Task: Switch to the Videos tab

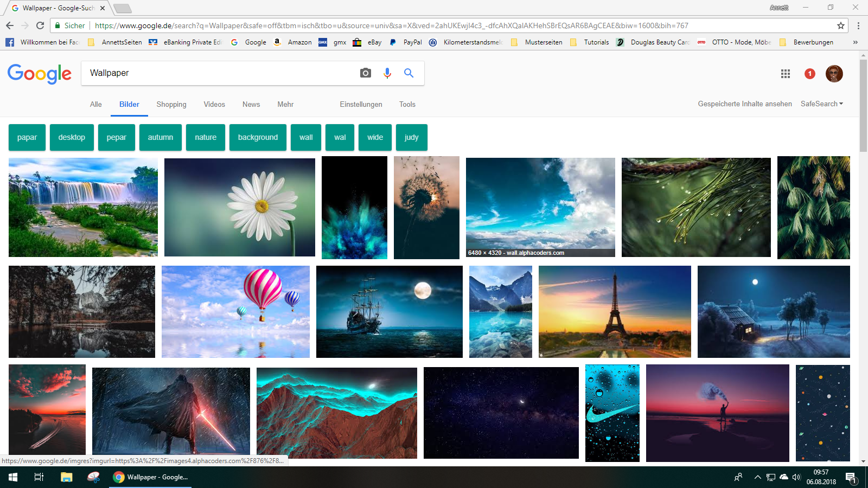Action: pyautogui.click(x=214, y=105)
